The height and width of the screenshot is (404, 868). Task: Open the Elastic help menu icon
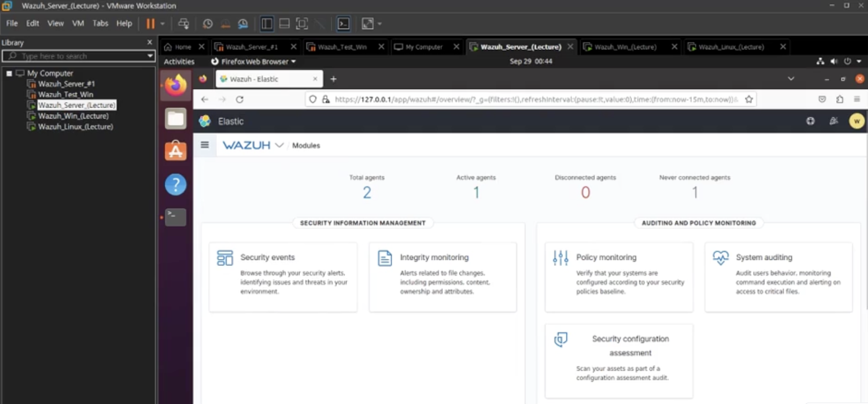click(811, 121)
